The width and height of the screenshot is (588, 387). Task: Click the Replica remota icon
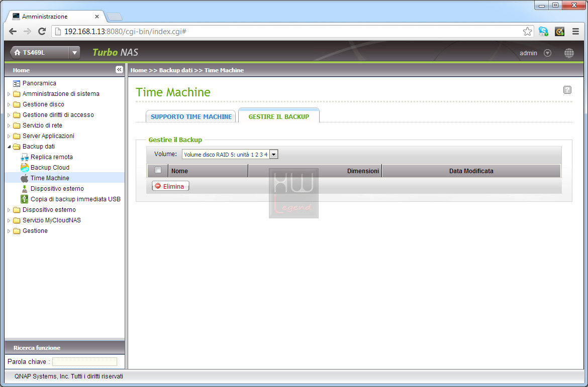pyautogui.click(x=25, y=157)
